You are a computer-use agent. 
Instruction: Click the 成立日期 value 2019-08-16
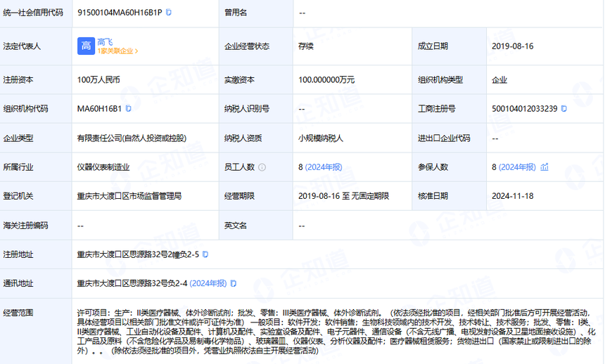coord(513,46)
